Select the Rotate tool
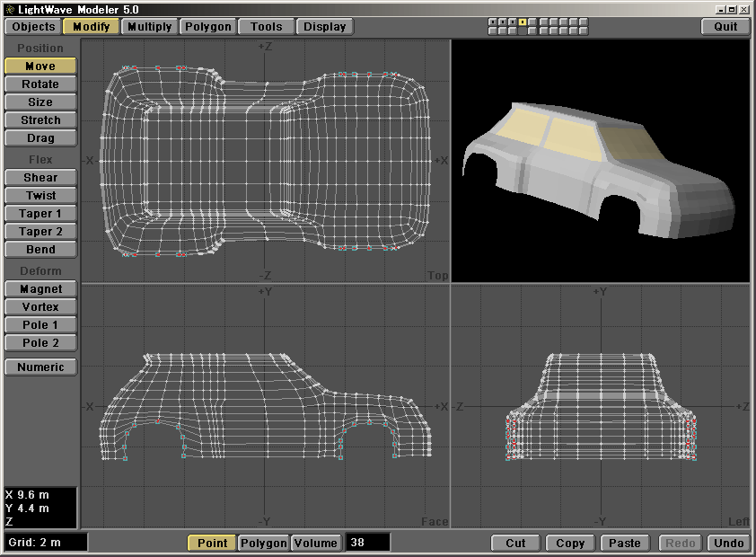The image size is (756, 557). tap(40, 84)
